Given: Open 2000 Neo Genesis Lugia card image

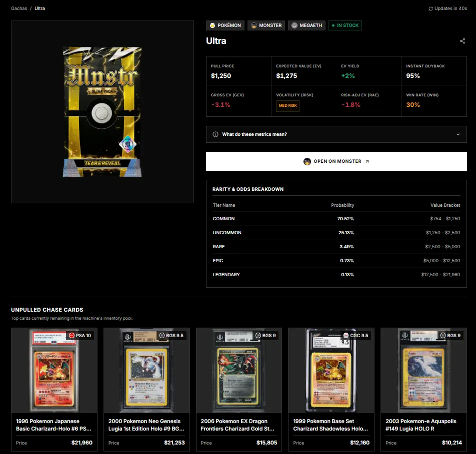Looking at the screenshot, I should 146,370.
